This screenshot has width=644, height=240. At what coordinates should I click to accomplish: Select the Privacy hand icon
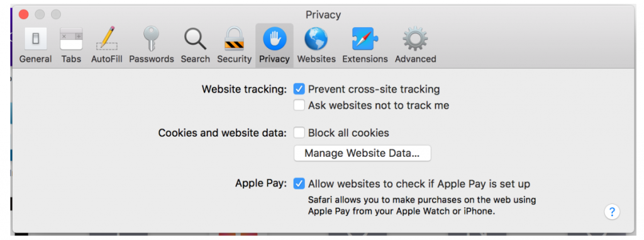[274, 39]
